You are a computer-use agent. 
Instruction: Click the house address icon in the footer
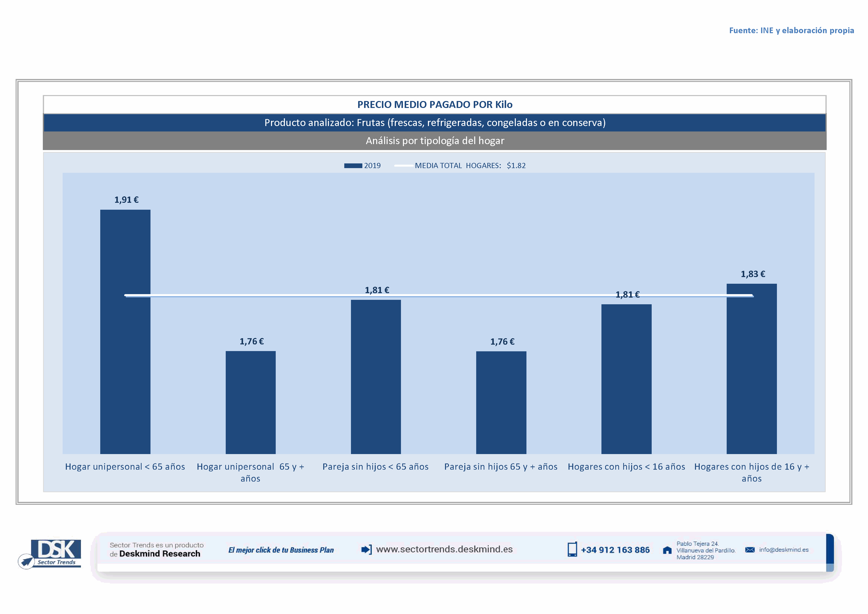coord(667,550)
